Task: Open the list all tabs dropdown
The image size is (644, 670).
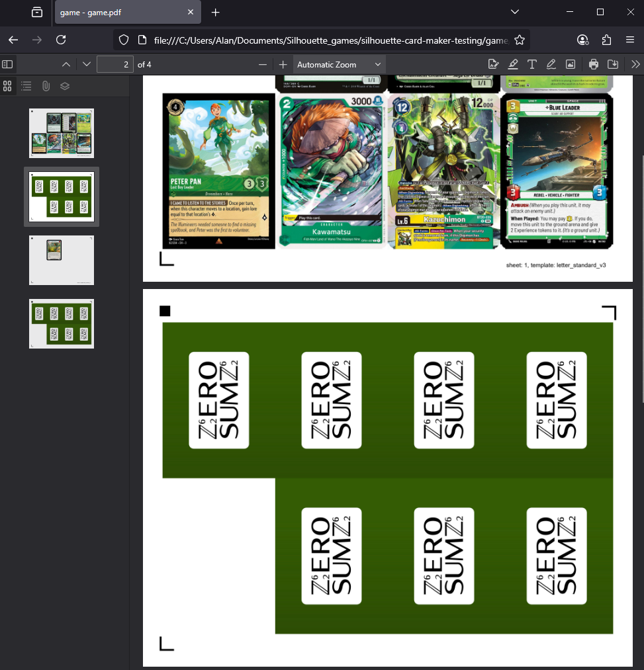Action: [515, 12]
